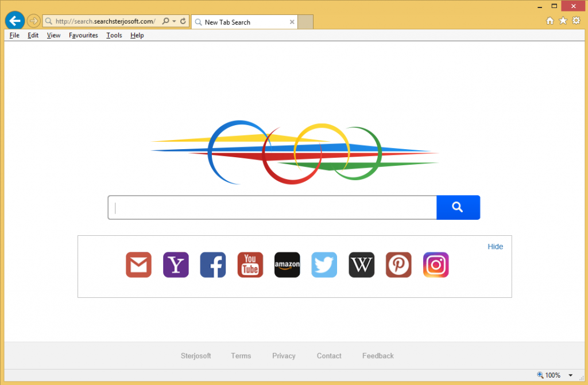
Task: Click the Refresh page icon
Action: coord(183,21)
